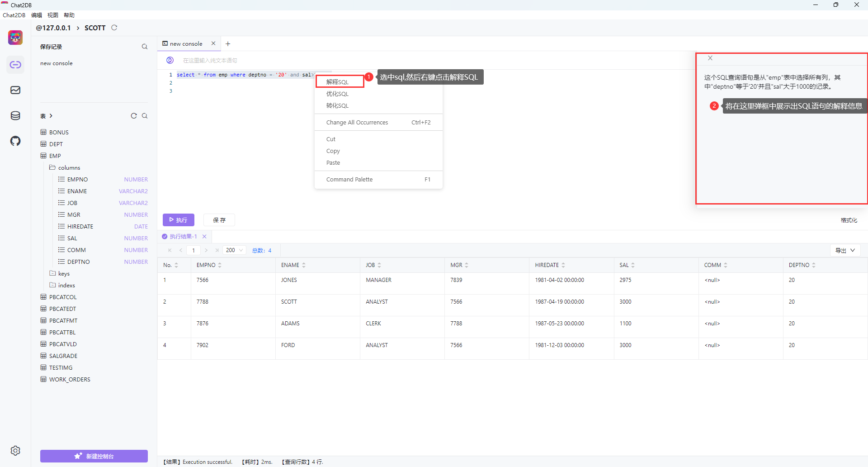Close the execution result-1 tab
The image size is (868, 467).
coord(204,236)
